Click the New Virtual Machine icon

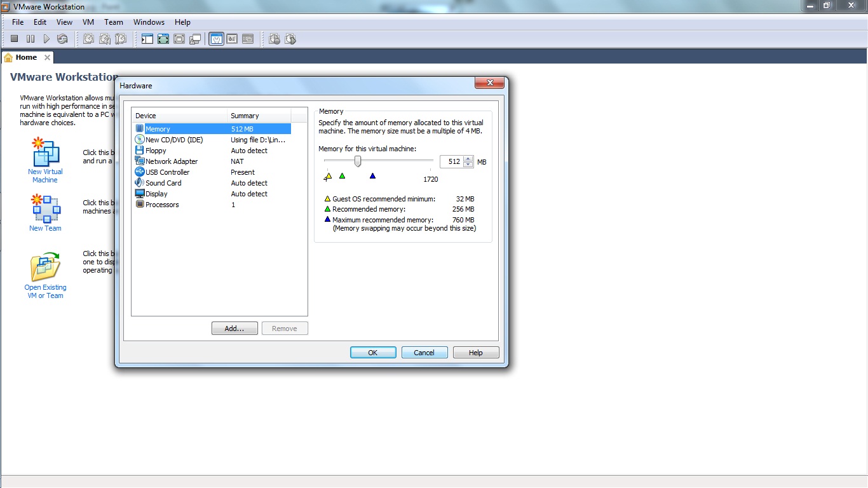click(45, 152)
